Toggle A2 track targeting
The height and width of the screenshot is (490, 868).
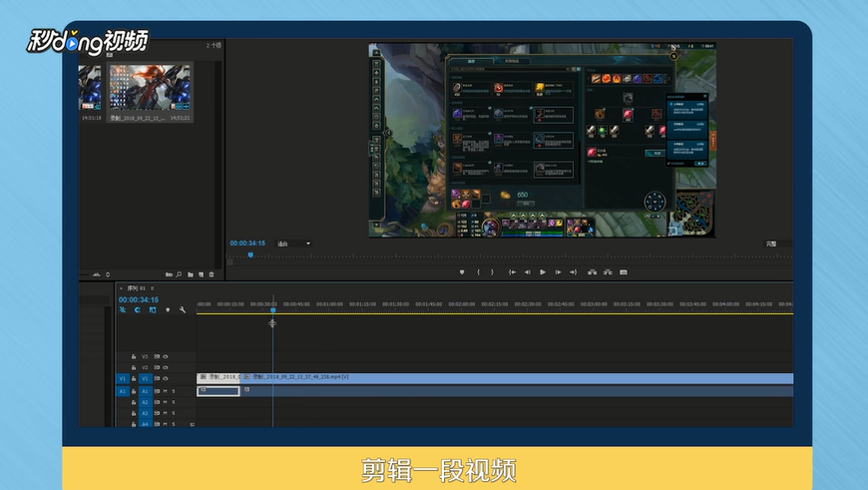coord(145,402)
